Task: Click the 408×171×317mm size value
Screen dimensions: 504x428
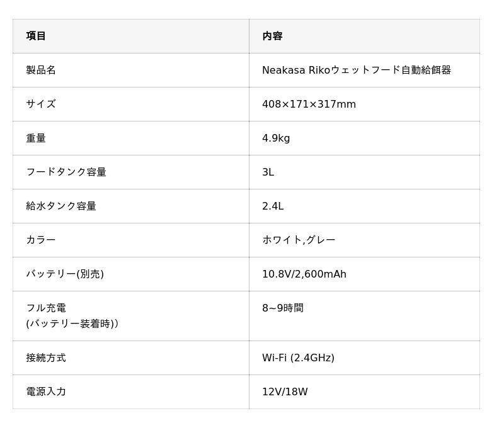Action: coord(309,104)
